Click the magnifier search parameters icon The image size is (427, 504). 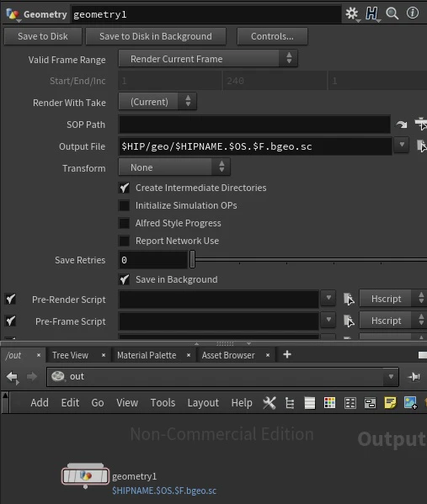pyautogui.click(x=392, y=13)
